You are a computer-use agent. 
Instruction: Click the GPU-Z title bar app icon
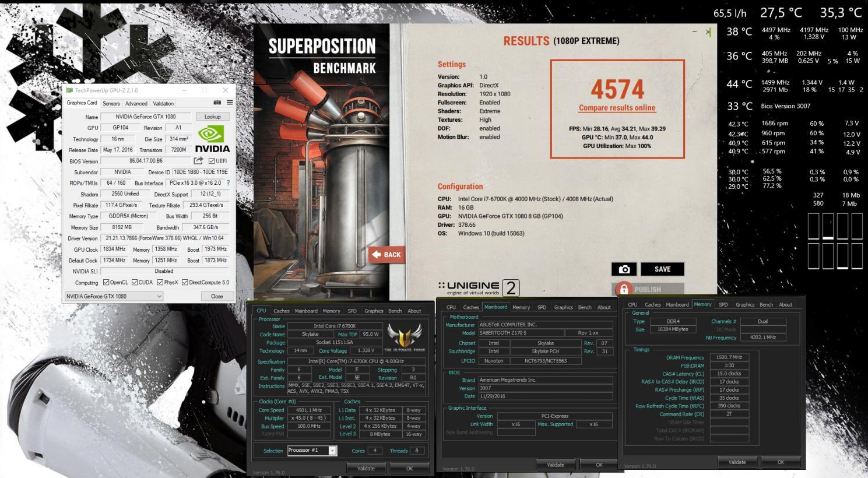pyautogui.click(x=69, y=90)
